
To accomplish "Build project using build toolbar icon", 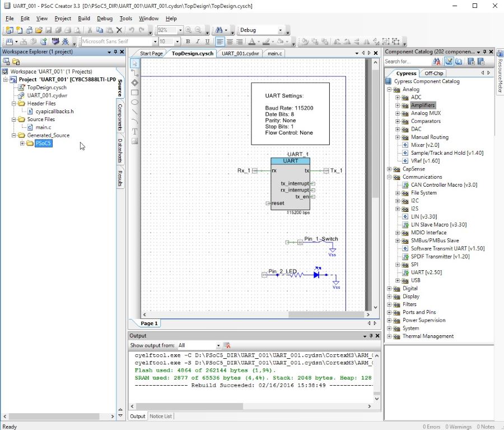I will click(10, 41).
